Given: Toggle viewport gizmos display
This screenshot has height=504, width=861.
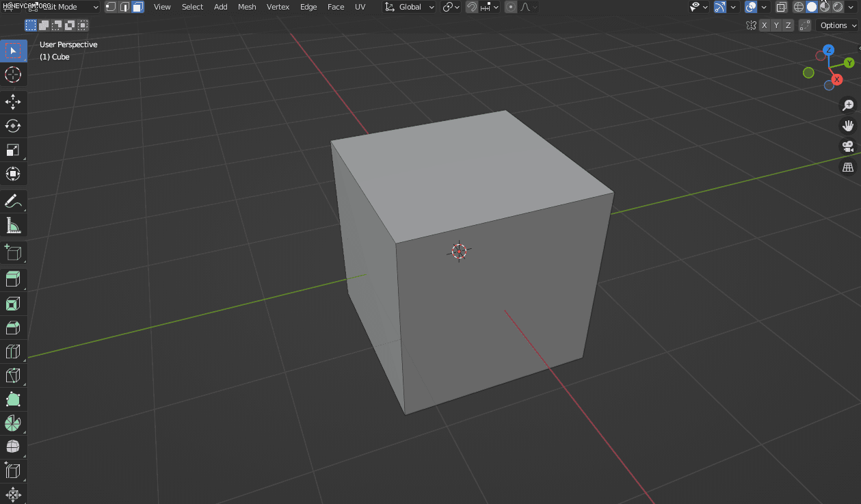Looking at the screenshot, I should click(x=719, y=7).
